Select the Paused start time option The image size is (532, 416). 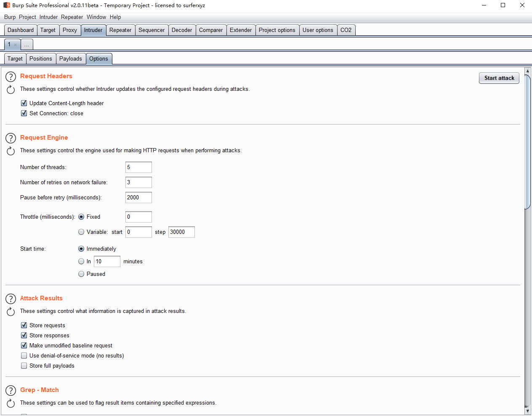coord(81,274)
